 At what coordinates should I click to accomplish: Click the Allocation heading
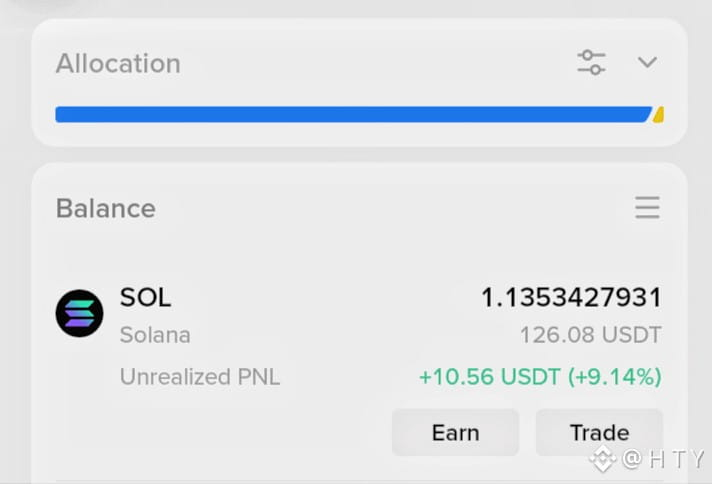click(118, 63)
